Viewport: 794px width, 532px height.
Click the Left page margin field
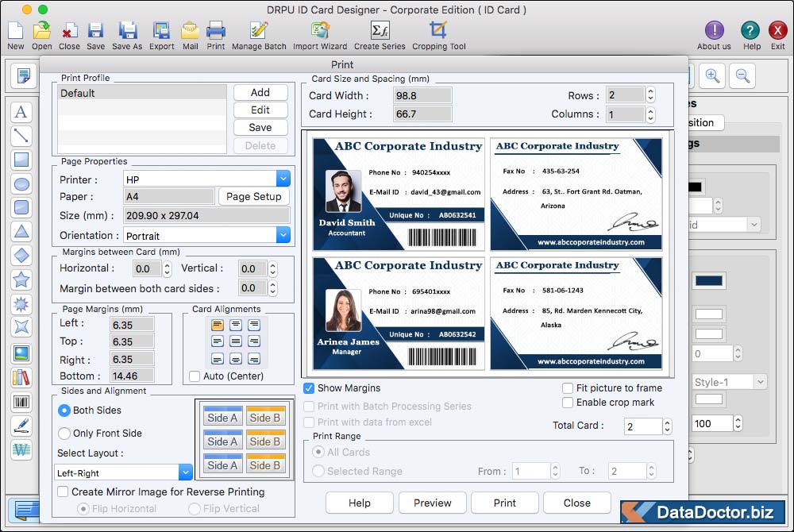(132, 325)
